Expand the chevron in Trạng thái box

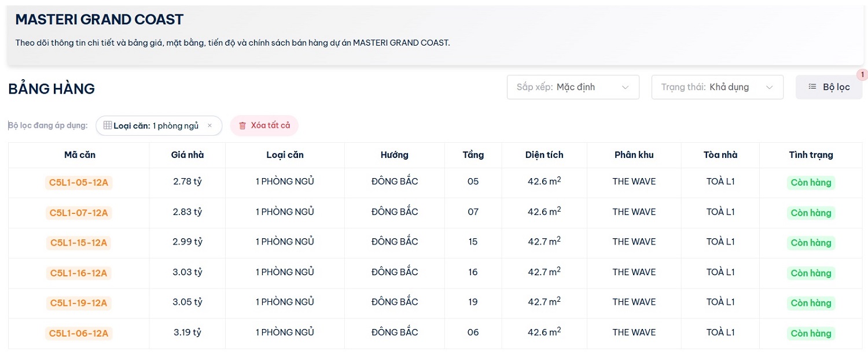click(x=769, y=87)
